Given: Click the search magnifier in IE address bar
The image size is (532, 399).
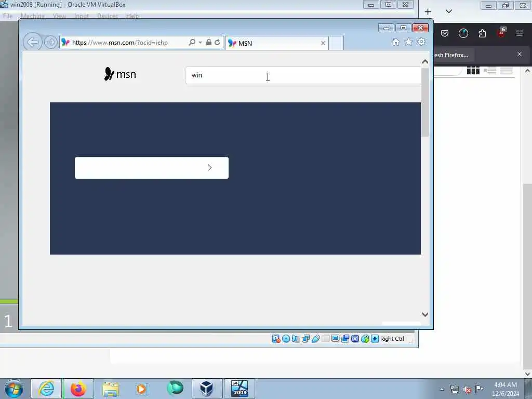Looking at the screenshot, I should pos(192,43).
